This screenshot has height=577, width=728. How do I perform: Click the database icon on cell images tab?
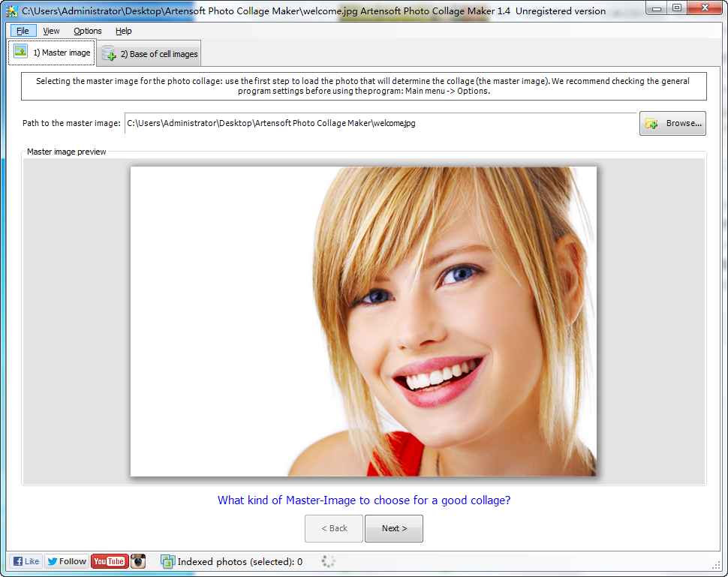click(109, 53)
